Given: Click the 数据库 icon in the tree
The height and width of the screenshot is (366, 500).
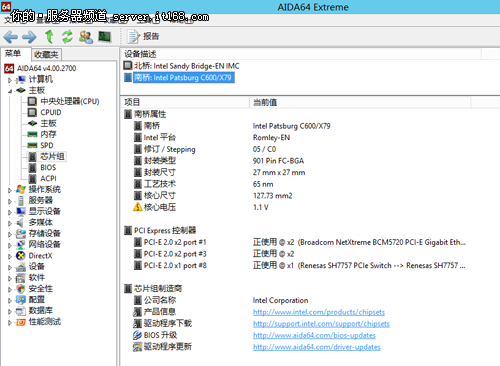Looking at the screenshot, I should [21, 311].
